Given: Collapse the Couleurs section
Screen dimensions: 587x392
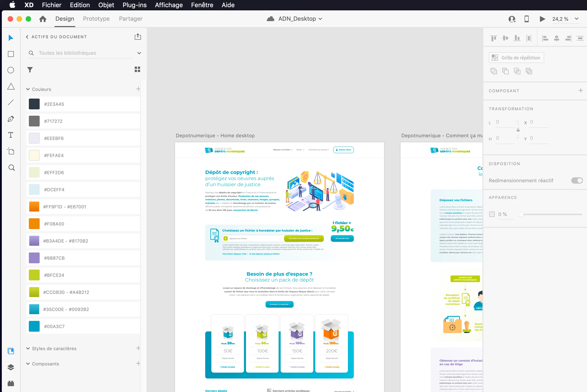Looking at the screenshot, I should 28,89.
